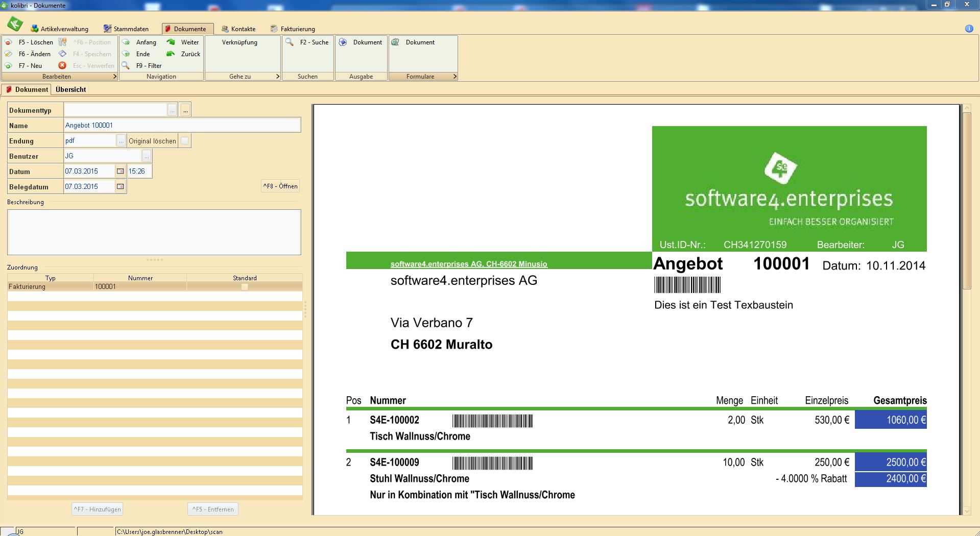Open Benutzer lookup ellipsis button

[147, 156]
